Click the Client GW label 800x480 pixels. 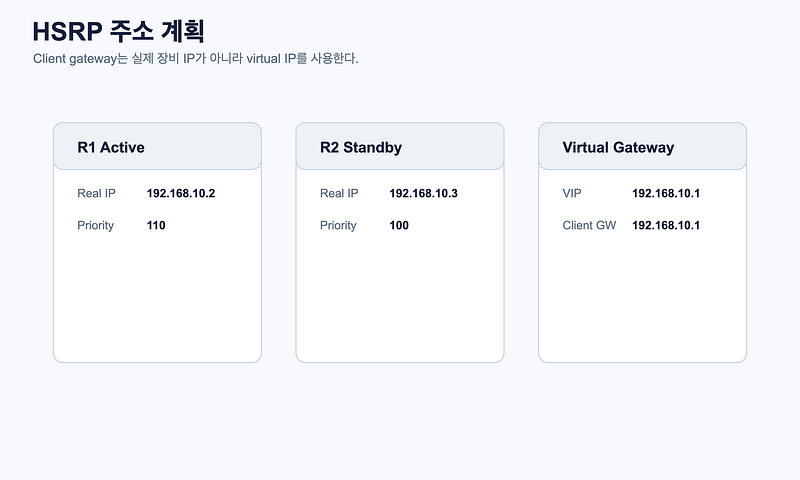589,225
